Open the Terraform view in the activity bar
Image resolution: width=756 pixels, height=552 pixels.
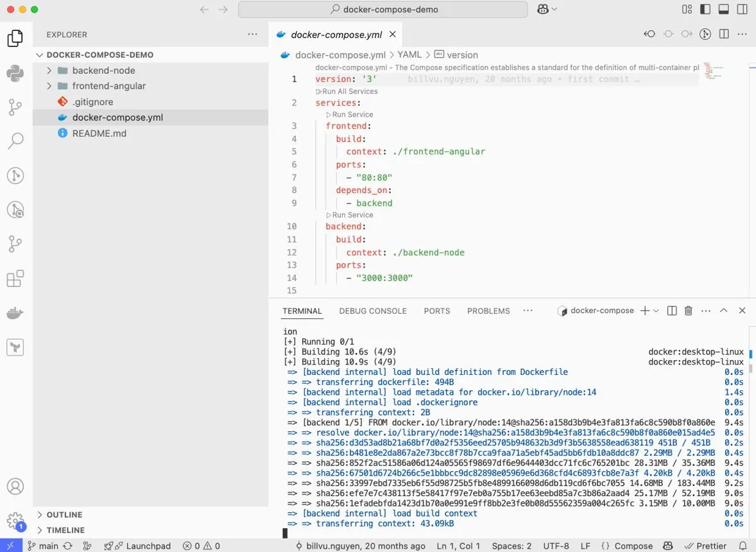point(15,347)
